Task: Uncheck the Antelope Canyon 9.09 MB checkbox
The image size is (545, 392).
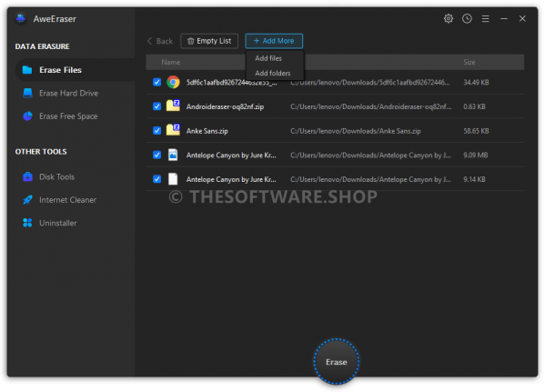Action: coord(157,155)
